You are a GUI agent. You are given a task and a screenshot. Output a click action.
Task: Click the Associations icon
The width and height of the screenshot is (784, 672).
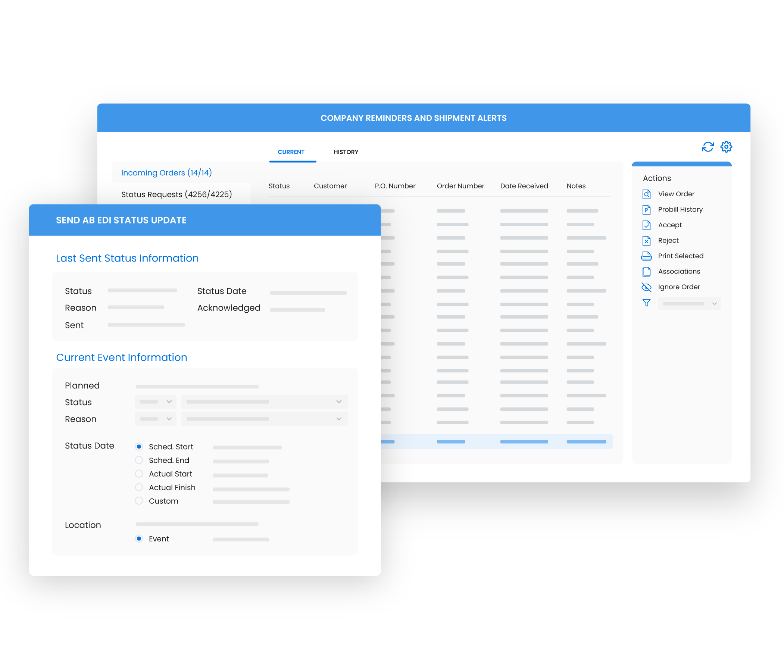click(646, 272)
